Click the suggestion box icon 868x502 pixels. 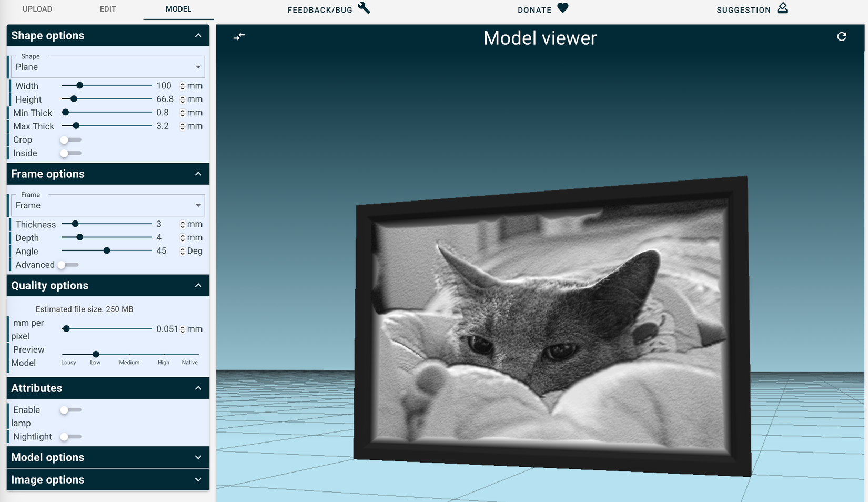(x=782, y=8)
